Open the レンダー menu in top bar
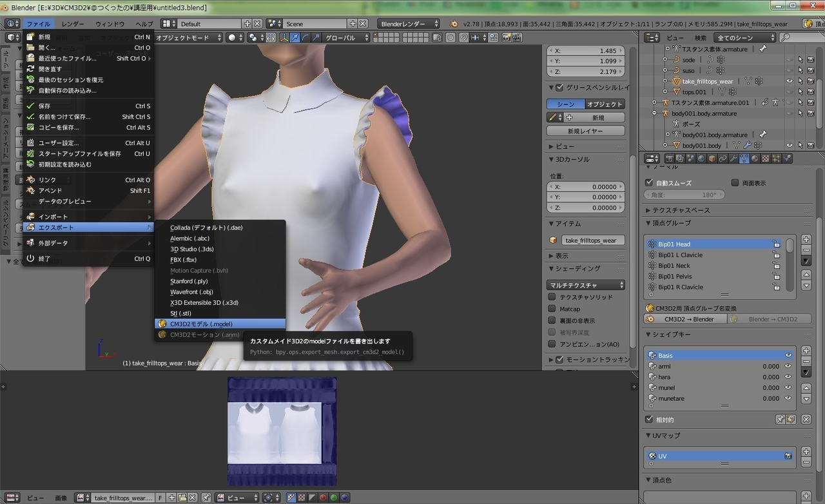The height and width of the screenshot is (504, 825). point(73,24)
